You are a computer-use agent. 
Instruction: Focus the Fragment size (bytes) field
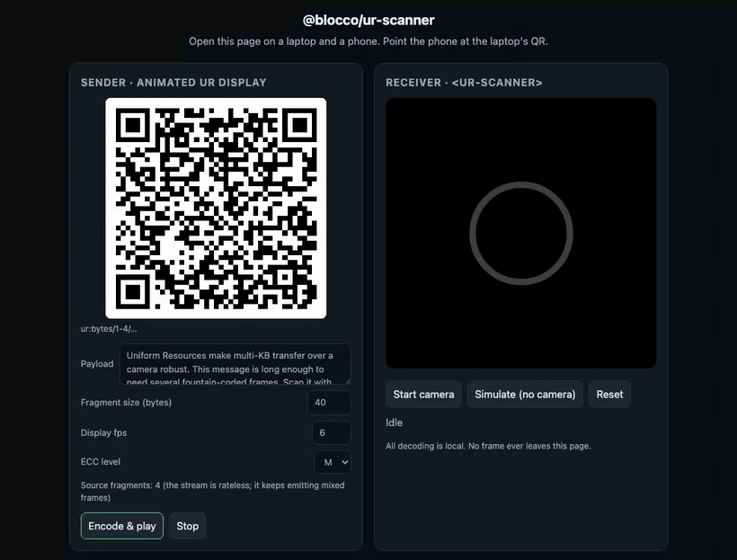(329, 403)
